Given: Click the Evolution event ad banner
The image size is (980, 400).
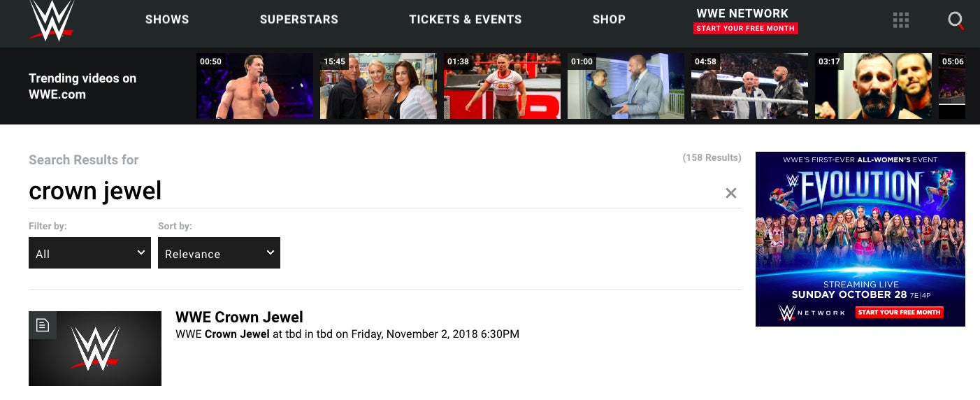Looking at the screenshot, I should coord(860,239).
